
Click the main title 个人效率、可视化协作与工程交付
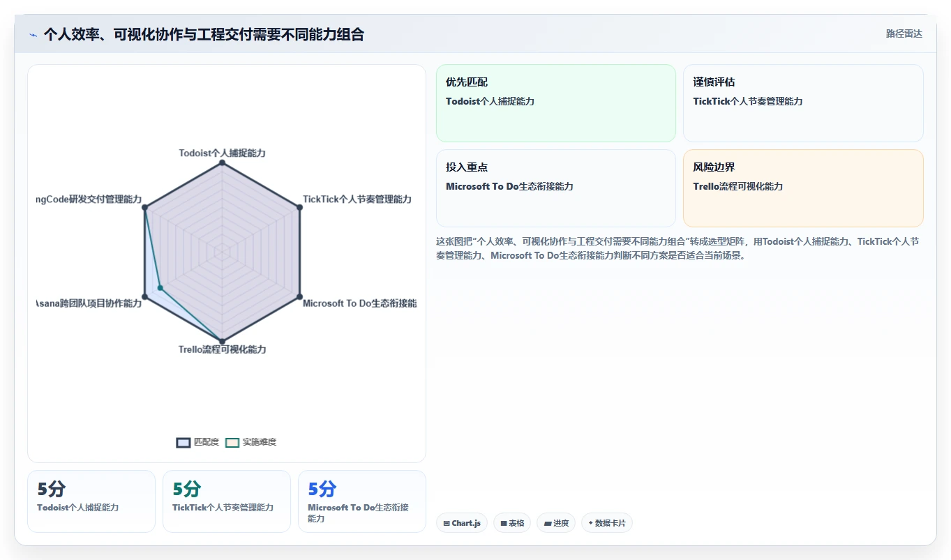coord(204,35)
